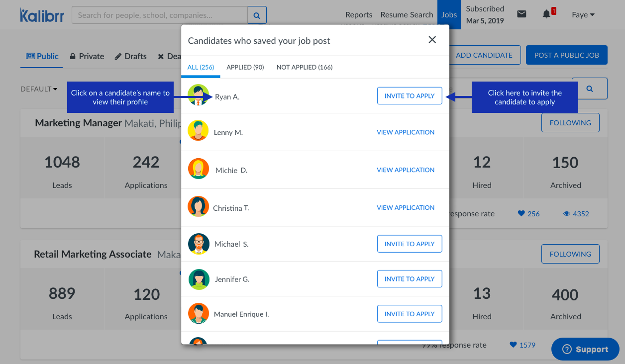Focus the people and companies search field
The image size is (625, 364).
[x=159, y=15]
